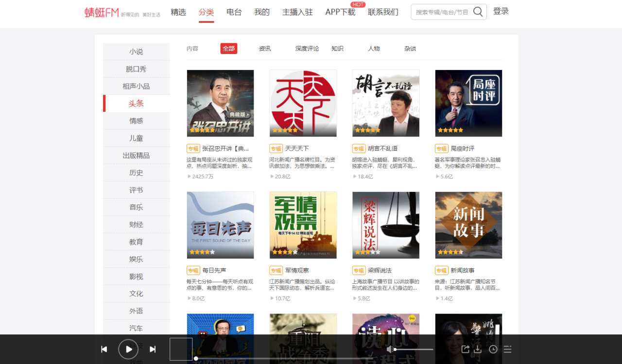Screen dimensions: 622x364
Task: Open the 军情观察 album cover
Action: click(x=303, y=225)
